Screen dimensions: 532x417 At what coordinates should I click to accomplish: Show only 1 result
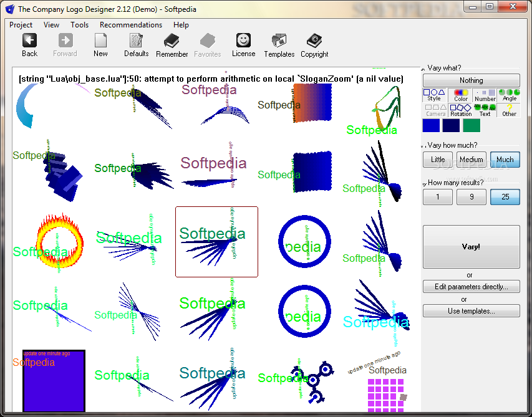click(438, 196)
